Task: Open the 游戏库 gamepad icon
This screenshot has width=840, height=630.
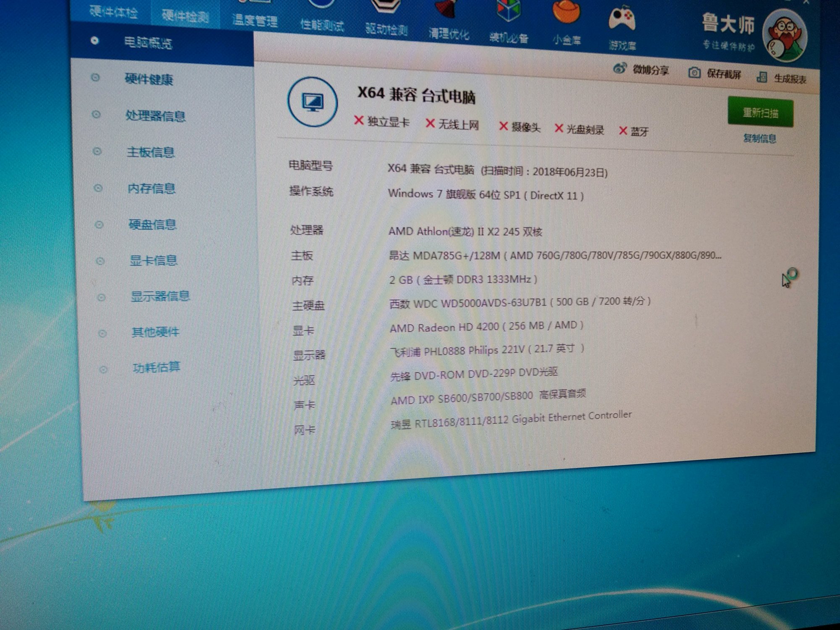Action: pyautogui.click(x=622, y=19)
